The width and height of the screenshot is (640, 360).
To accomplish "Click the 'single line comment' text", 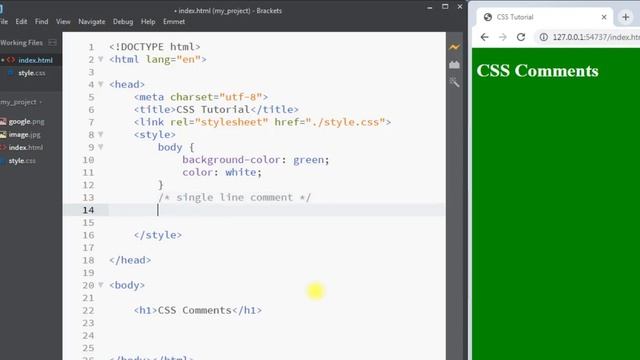I will [235, 197].
